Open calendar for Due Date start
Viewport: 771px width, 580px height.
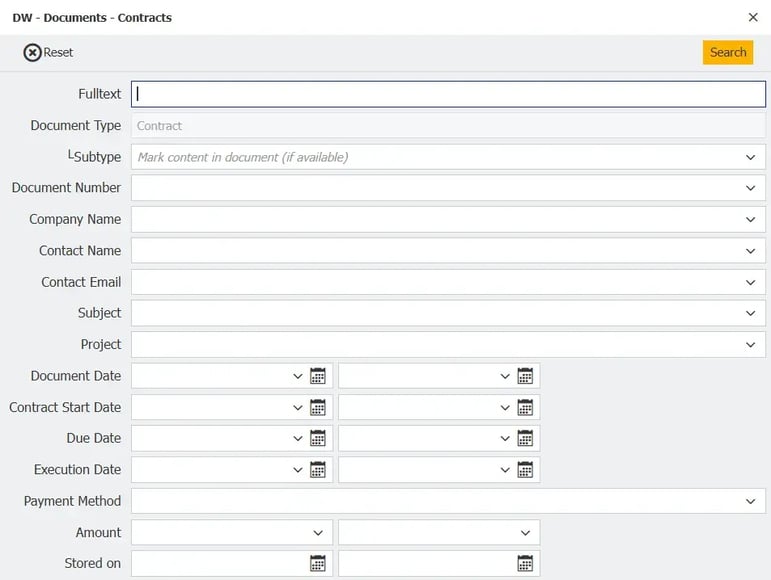pos(318,438)
